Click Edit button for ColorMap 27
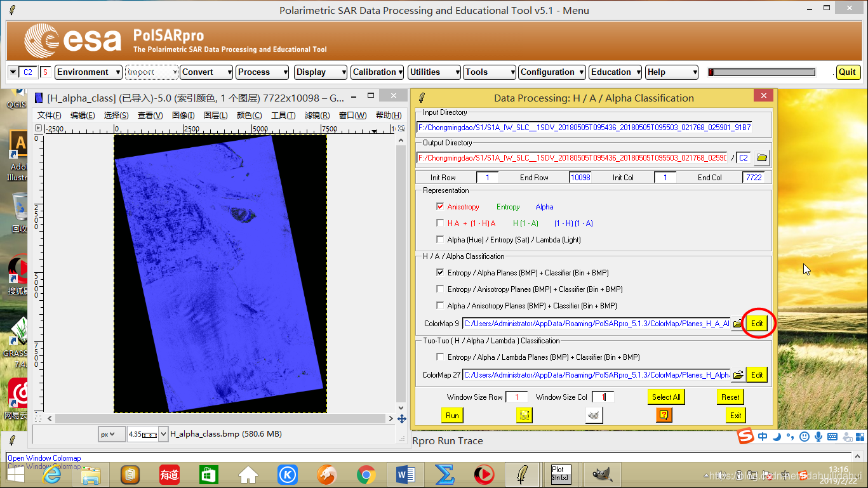This screenshot has width=868, height=488. click(x=757, y=375)
